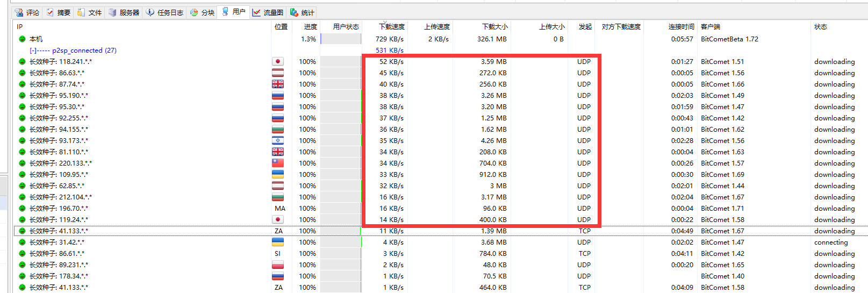Switch to the 流量图 tab
Image resolution: width=868 pixels, height=293 pixels.
tap(268, 12)
